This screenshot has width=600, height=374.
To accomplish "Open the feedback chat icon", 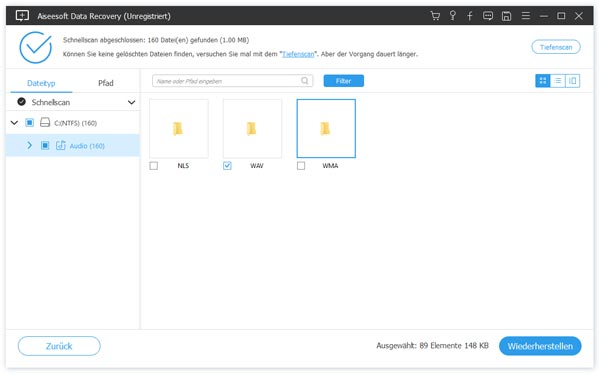I will 488,16.
